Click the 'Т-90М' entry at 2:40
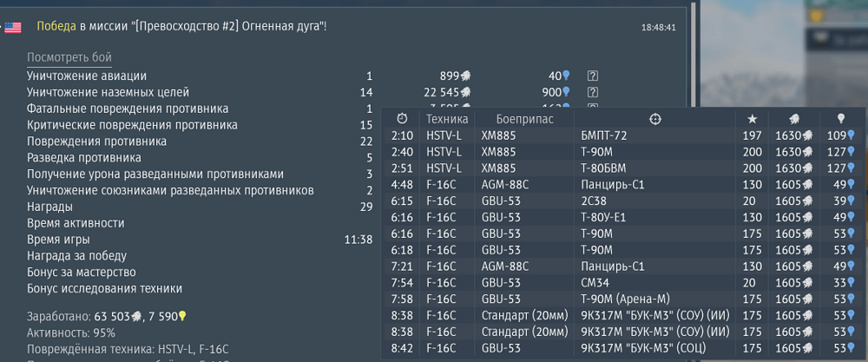Image resolution: width=868 pixels, height=362 pixels. pyautogui.click(x=597, y=152)
